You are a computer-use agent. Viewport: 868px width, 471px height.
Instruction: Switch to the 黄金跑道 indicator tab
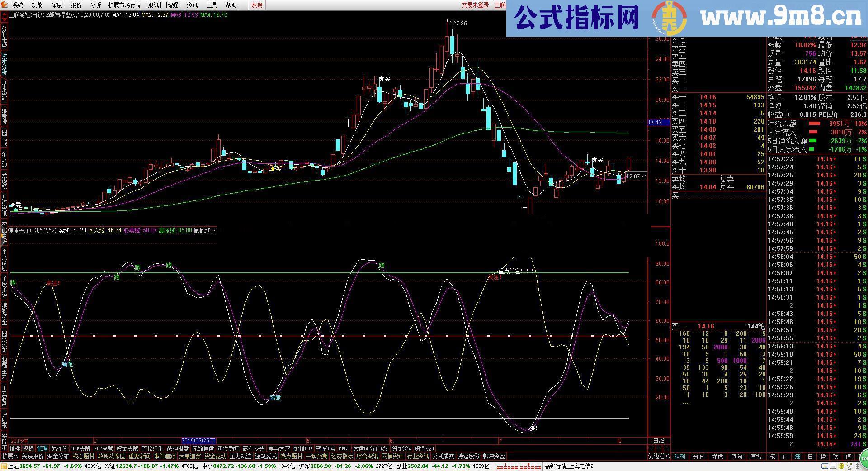(228, 448)
